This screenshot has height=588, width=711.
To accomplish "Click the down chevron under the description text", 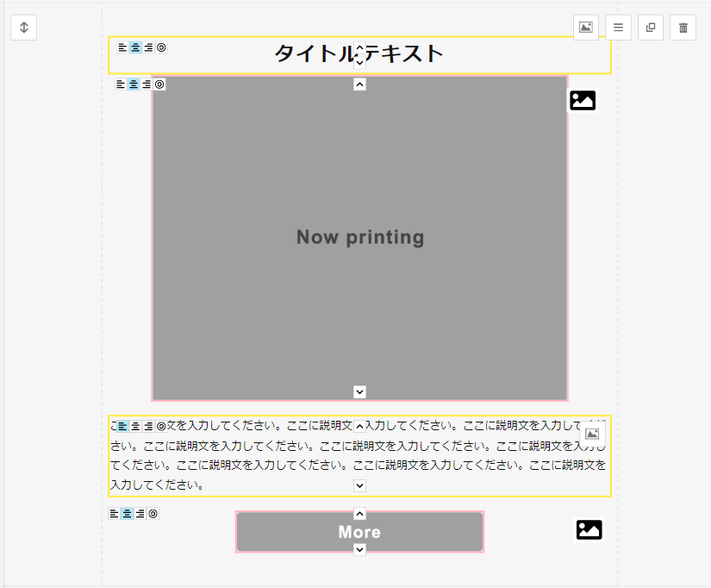I will (360, 486).
